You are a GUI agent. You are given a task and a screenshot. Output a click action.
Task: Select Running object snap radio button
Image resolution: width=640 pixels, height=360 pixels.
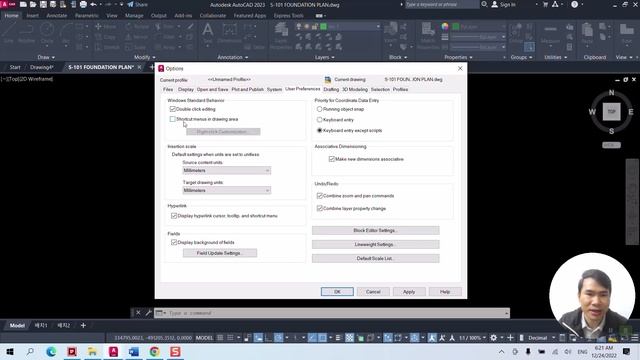(320, 109)
